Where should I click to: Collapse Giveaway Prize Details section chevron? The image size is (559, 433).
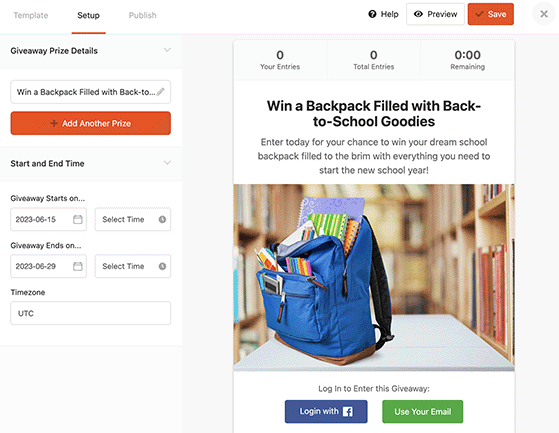tap(167, 50)
